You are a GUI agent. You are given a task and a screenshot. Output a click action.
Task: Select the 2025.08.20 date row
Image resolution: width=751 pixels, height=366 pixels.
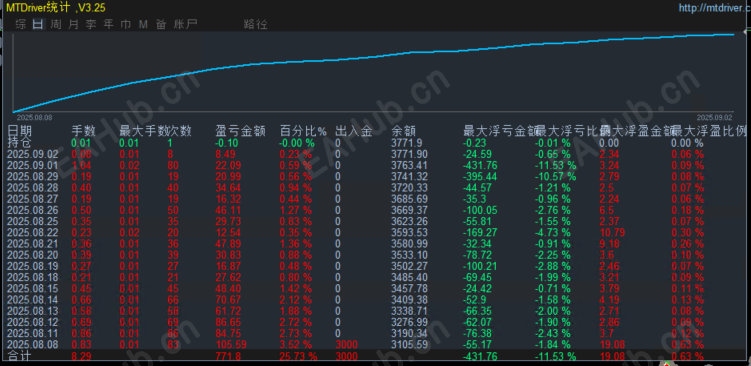click(x=33, y=255)
